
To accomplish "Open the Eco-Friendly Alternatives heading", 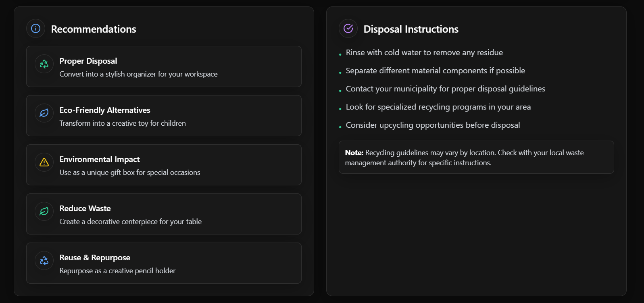I will tap(105, 110).
